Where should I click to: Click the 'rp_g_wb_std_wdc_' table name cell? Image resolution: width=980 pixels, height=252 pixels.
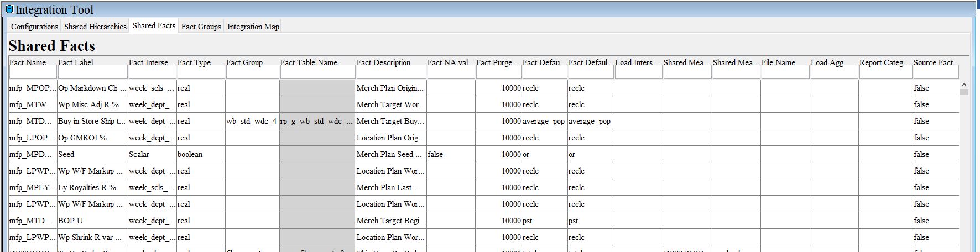[x=317, y=121]
